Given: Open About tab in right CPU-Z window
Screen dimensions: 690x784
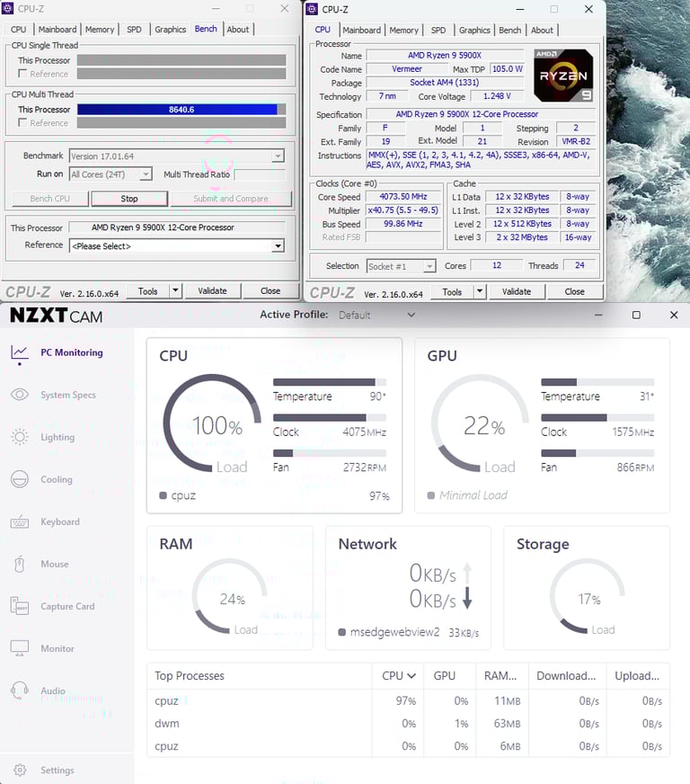Looking at the screenshot, I should coord(542,30).
